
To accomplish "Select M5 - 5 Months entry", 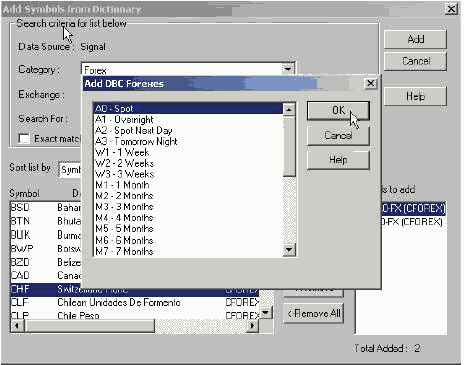I will coord(188,229).
